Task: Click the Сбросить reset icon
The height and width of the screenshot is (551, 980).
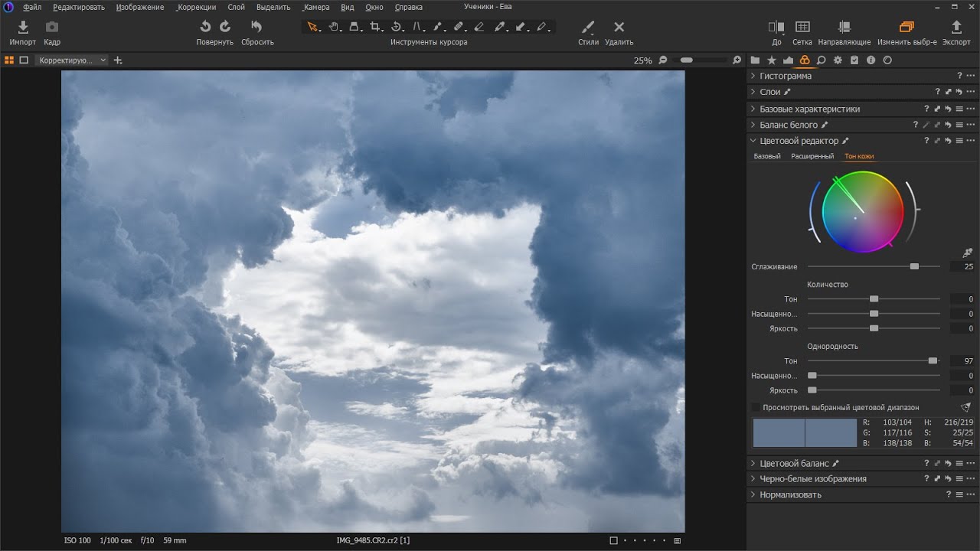Action: click(x=256, y=27)
